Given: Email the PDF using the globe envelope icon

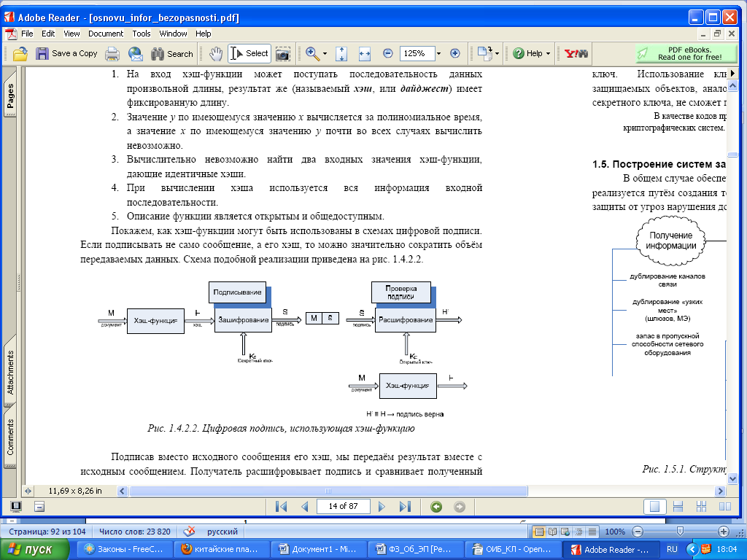Looking at the screenshot, I should click(135, 54).
